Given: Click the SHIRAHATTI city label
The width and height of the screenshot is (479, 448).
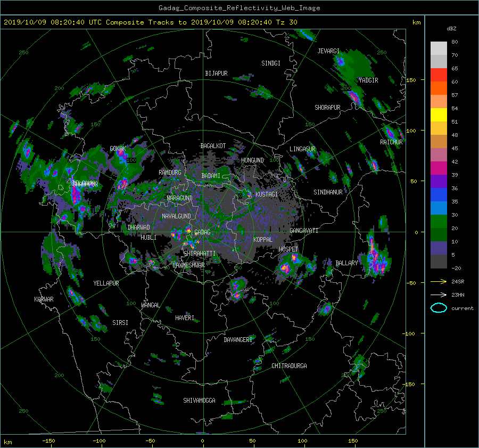Looking at the screenshot, I should tap(200, 253).
